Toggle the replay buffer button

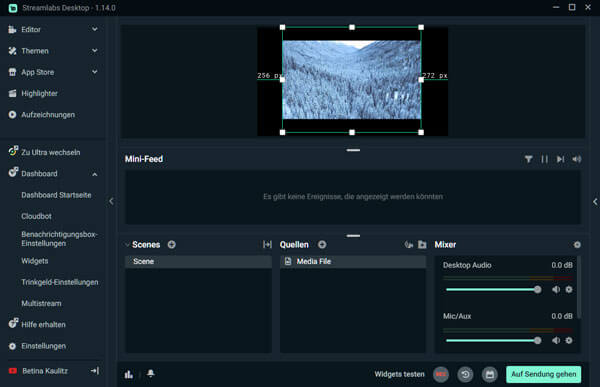pyautogui.click(x=465, y=374)
